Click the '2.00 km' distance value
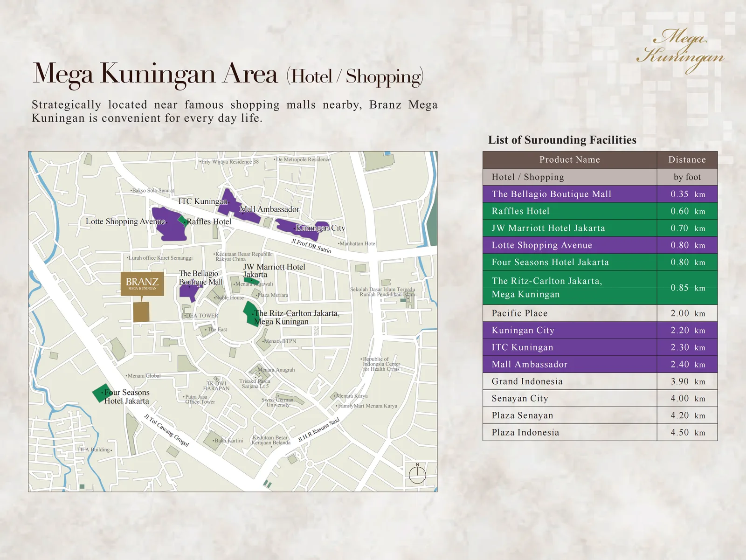The height and width of the screenshot is (560, 746). (688, 313)
